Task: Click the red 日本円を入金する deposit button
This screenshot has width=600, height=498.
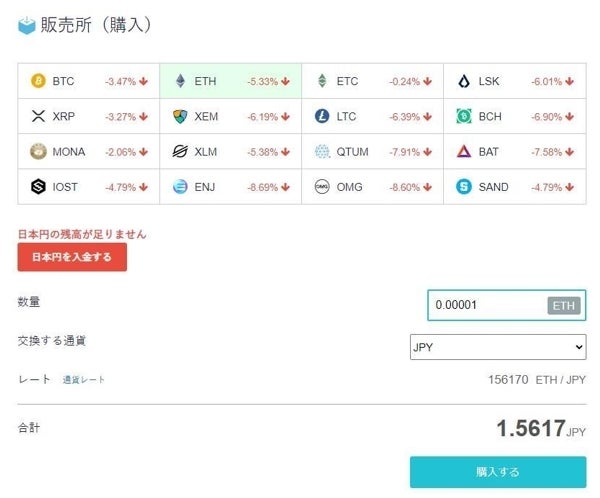Action: (x=72, y=257)
